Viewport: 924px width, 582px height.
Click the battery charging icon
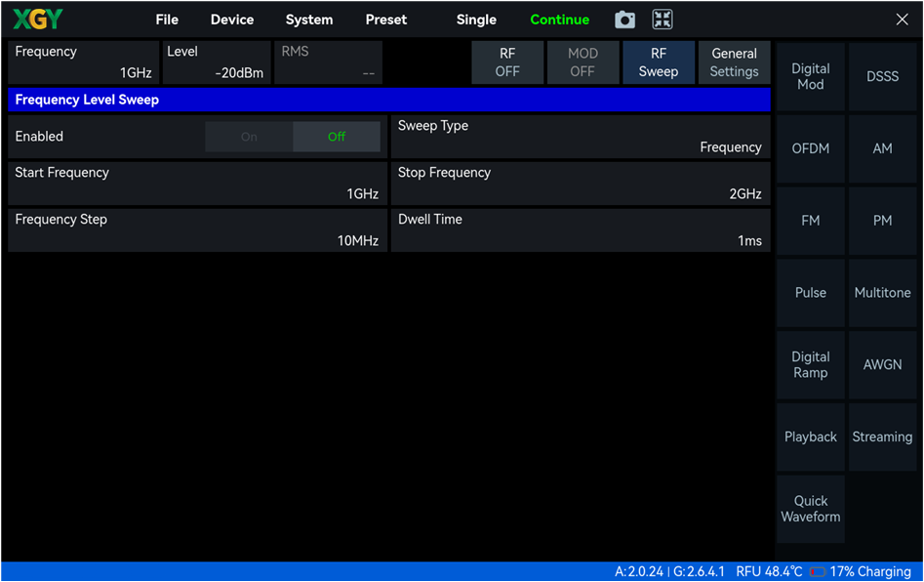pyautogui.click(x=818, y=571)
